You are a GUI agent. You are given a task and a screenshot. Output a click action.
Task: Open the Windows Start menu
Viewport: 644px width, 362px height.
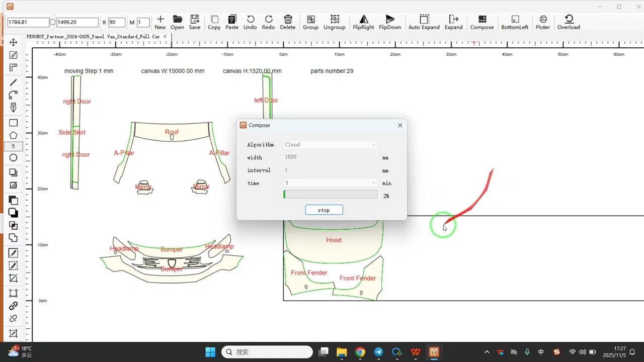point(210,352)
